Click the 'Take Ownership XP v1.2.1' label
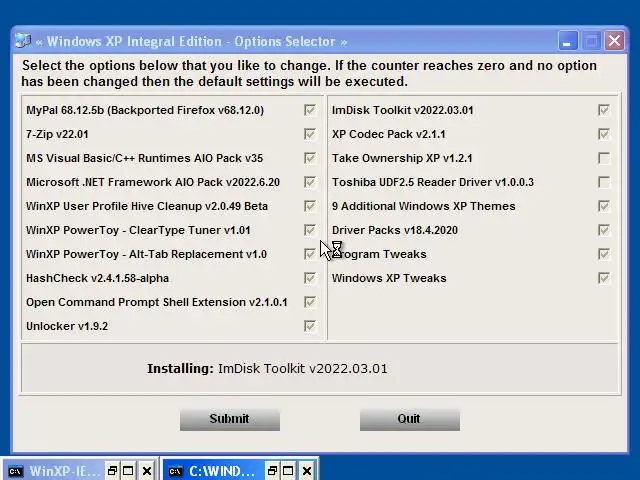640x480 pixels. [402, 158]
